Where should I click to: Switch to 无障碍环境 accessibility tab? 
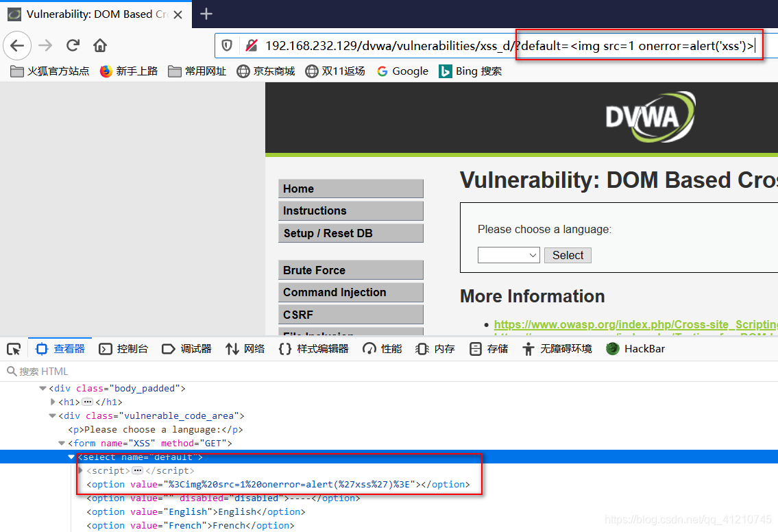pos(557,349)
